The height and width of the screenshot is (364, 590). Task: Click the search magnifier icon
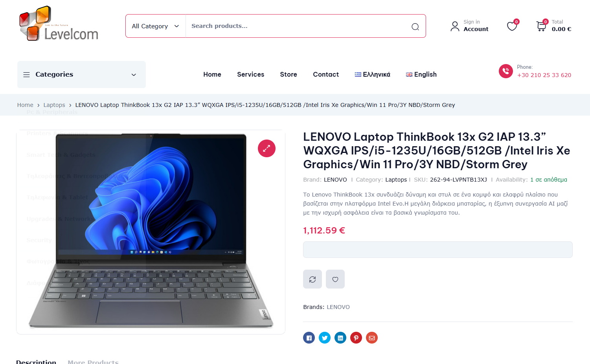click(x=415, y=26)
